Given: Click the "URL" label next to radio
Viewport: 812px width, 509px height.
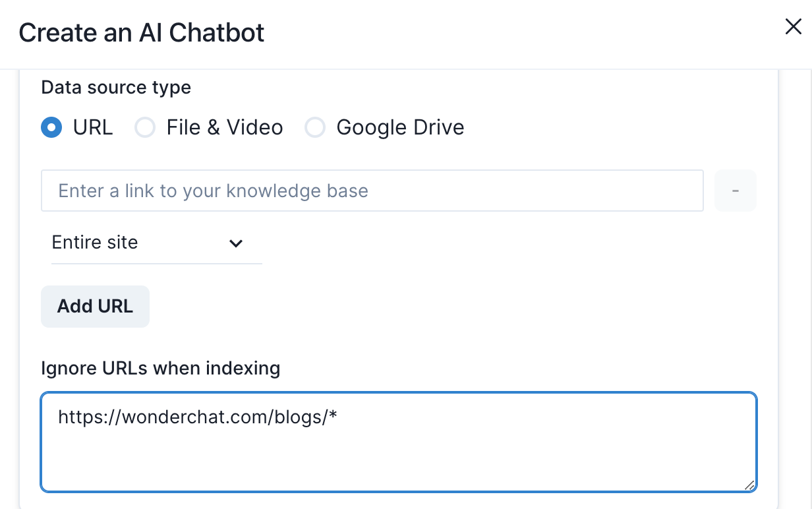Looking at the screenshot, I should [x=93, y=127].
